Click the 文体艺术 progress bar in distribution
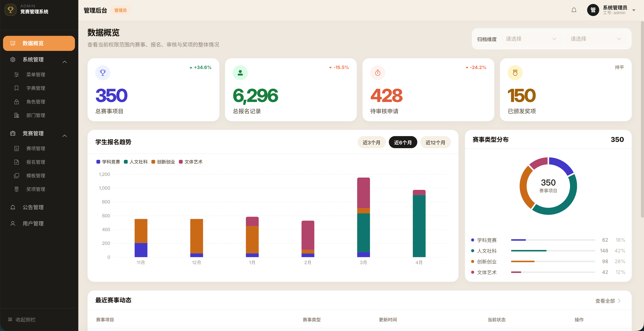 pos(553,272)
